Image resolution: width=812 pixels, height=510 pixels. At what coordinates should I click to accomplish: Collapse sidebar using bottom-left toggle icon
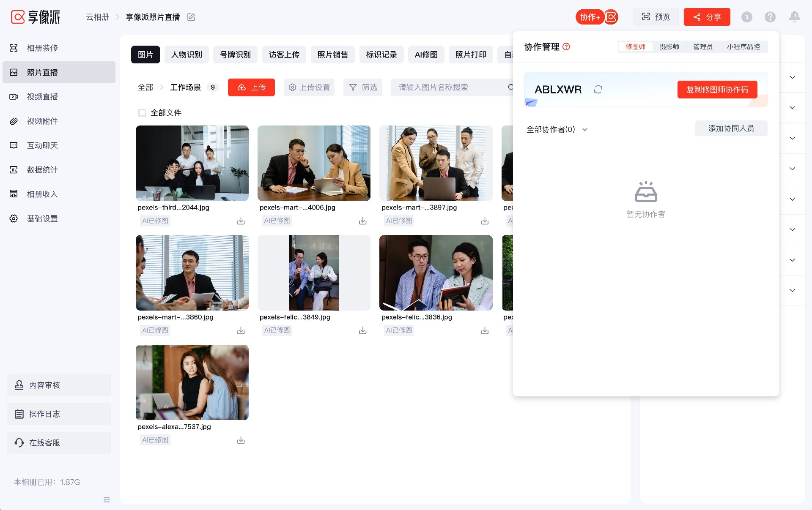(x=107, y=500)
